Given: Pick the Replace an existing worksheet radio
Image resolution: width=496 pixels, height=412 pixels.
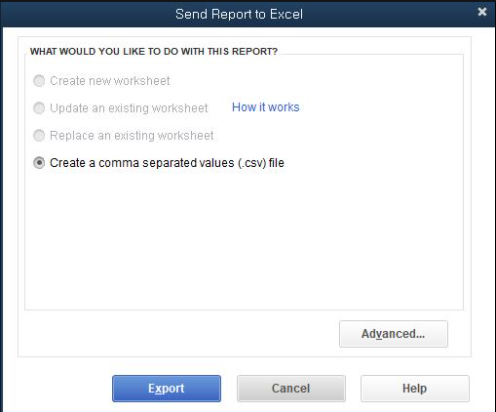Looking at the screenshot, I should [39, 135].
